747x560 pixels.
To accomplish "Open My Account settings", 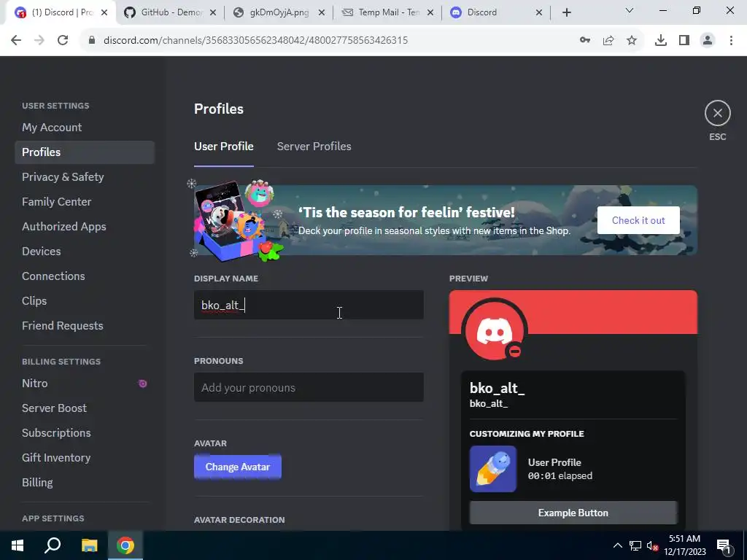I will click(85, 128).
